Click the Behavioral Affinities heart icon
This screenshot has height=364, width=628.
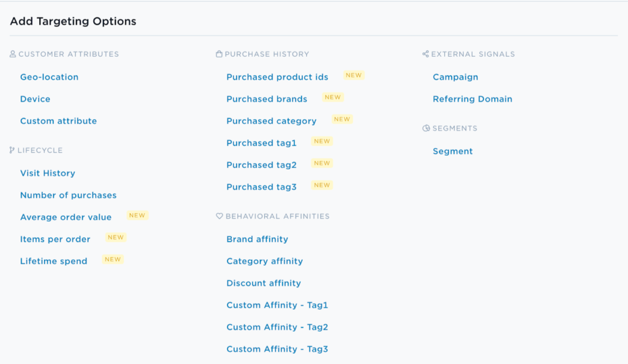[x=220, y=216]
